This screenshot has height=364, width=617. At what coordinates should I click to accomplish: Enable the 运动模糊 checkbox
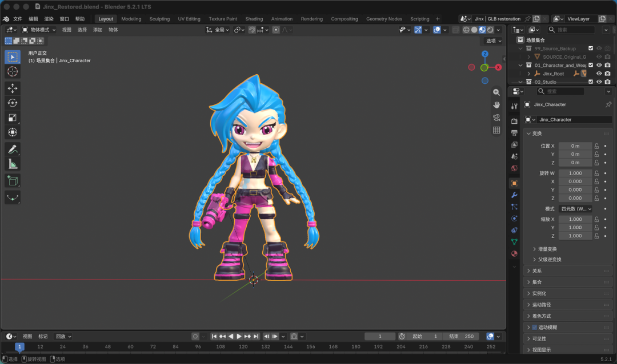(534, 327)
